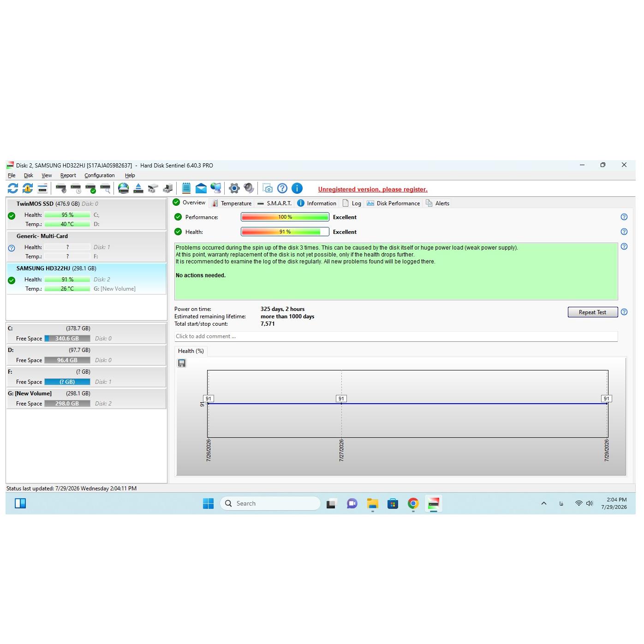Viewport: 644px width, 644px height.
Task: Open the Windows Start menu
Action: coord(208,503)
